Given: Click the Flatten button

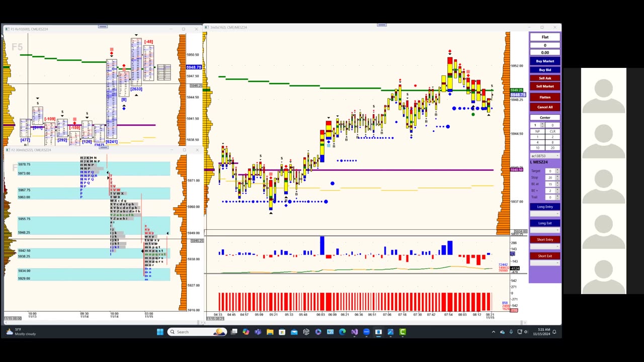Looking at the screenshot, I should (545, 97).
